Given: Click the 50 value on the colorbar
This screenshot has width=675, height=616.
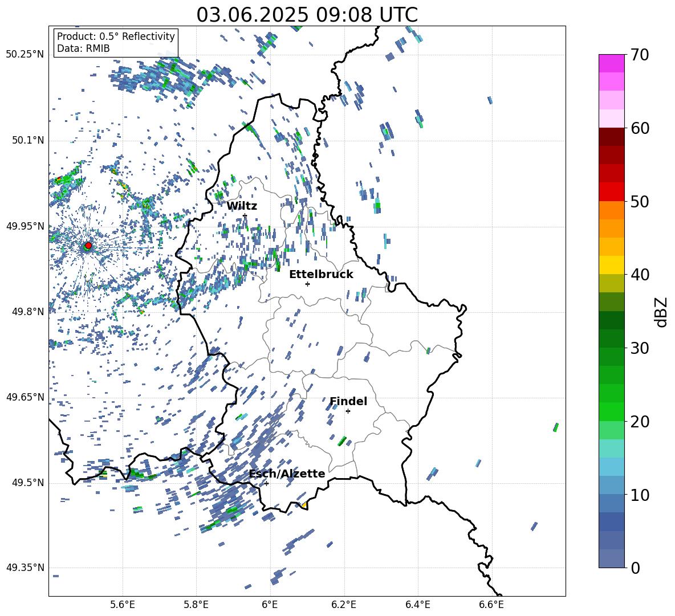Looking at the screenshot, I should (x=640, y=202).
